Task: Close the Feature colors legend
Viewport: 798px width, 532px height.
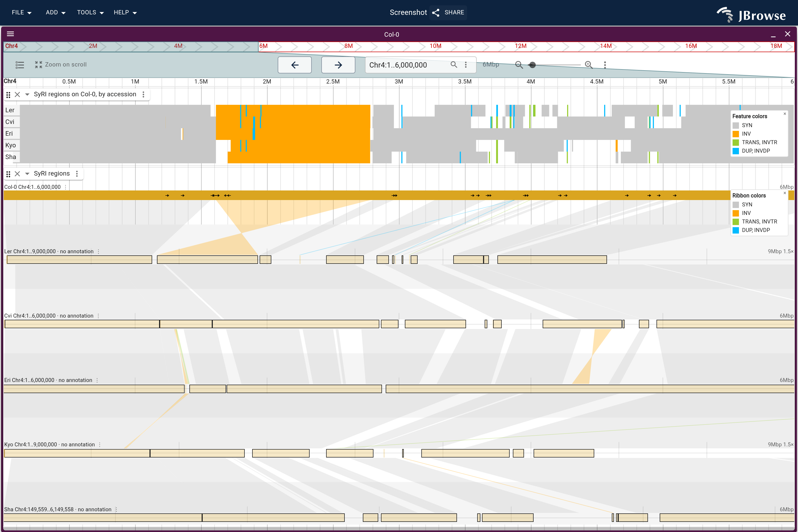Action: click(x=785, y=114)
